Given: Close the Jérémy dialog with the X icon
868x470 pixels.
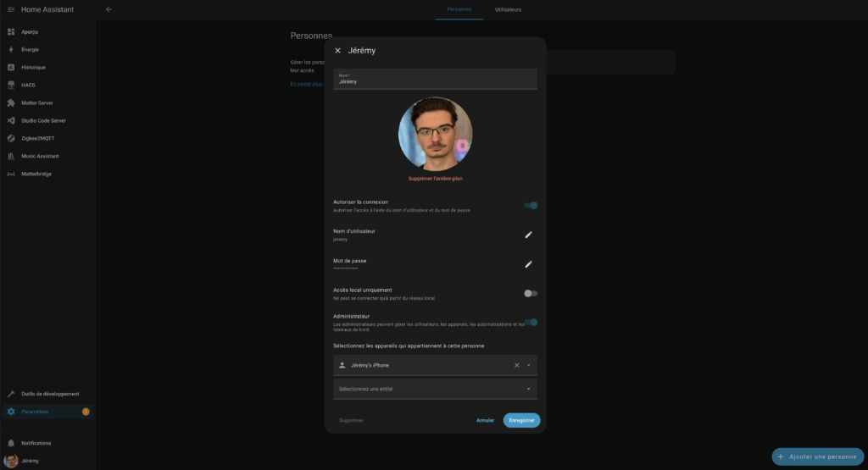Looking at the screenshot, I should click(x=337, y=51).
